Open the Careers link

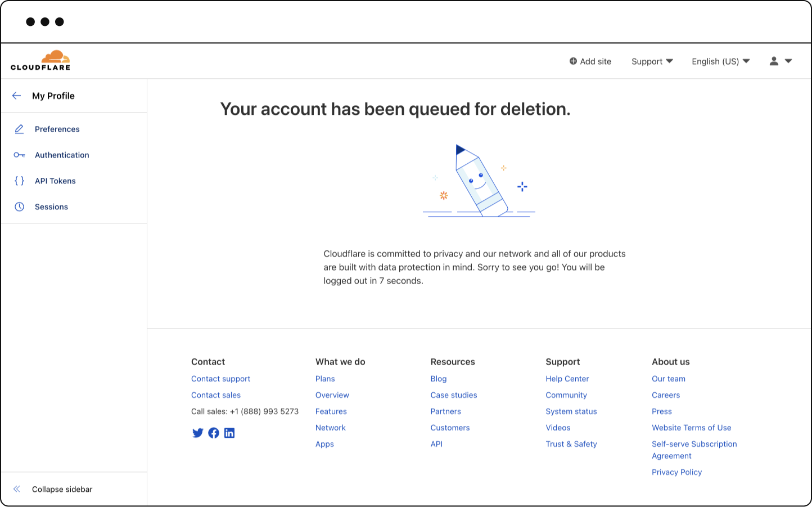[x=666, y=395]
